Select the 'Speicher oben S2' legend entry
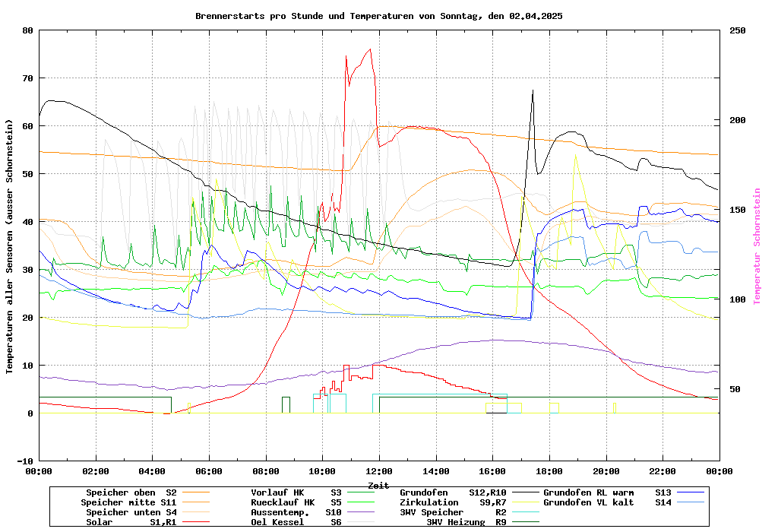The image size is (778, 532). 131,492
